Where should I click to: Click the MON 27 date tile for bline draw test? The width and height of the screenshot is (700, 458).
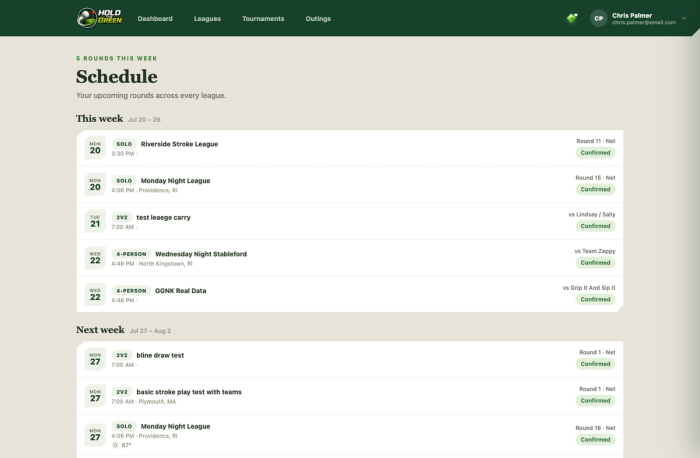click(95, 359)
